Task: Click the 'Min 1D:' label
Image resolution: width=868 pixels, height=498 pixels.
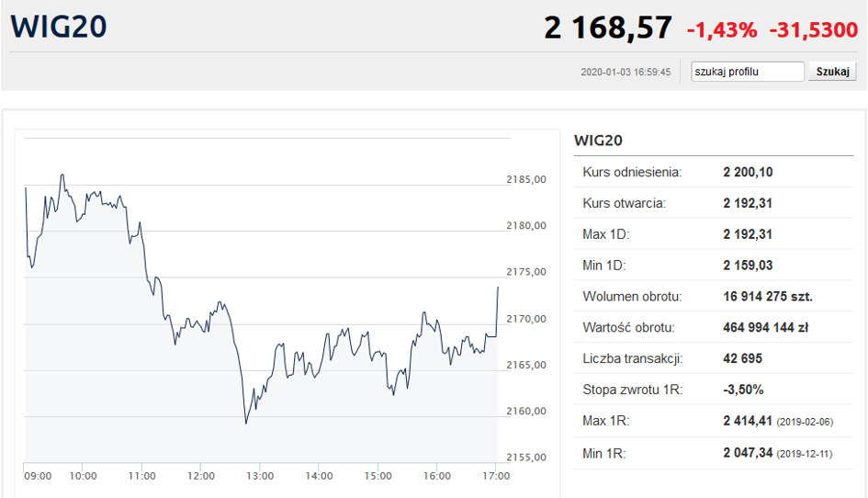Action: (x=604, y=266)
